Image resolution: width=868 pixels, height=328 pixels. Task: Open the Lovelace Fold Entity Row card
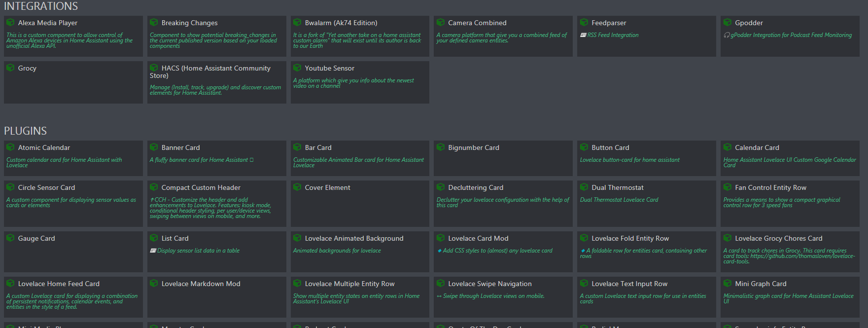coord(647,252)
